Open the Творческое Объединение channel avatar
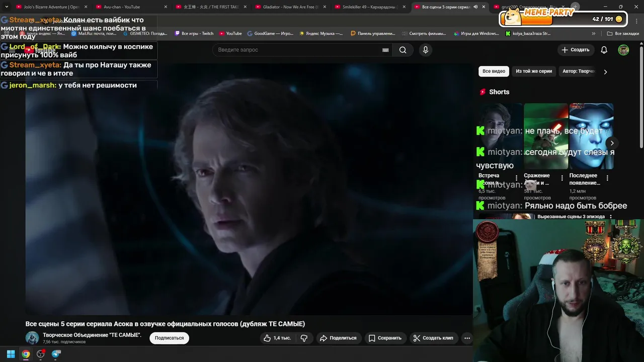The image size is (644, 362). click(32, 338)
